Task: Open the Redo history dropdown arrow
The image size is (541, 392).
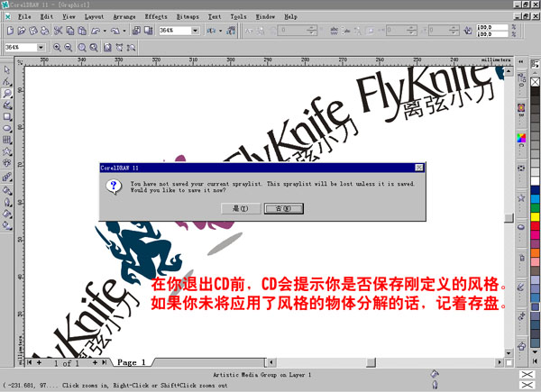Action: [124, 31]
